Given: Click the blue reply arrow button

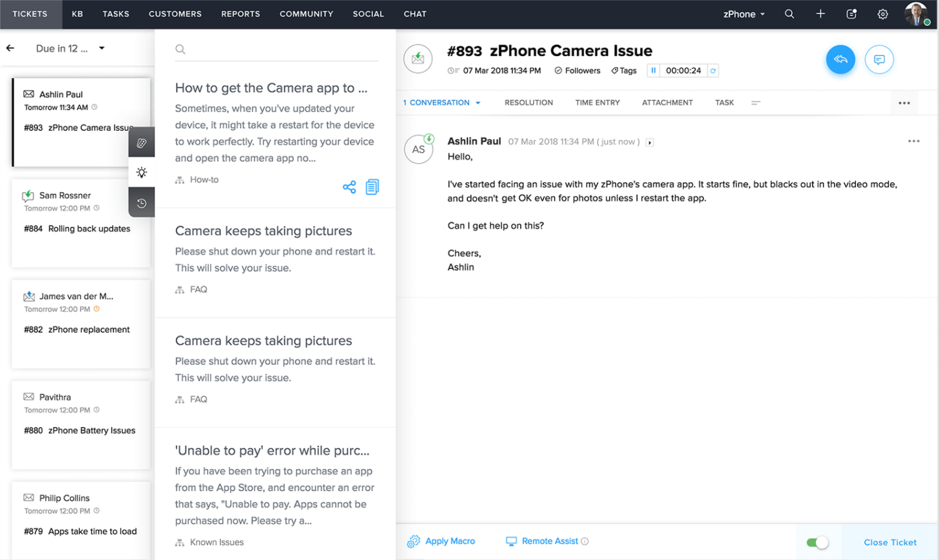Looking at the screenshot, I should (x=840, y=59).
